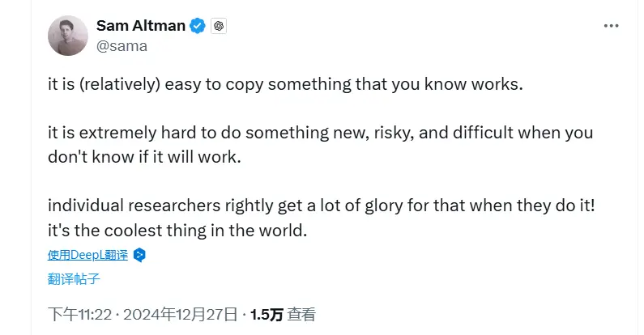Open Sam Altman's profile avatar photo
The height and width of the screenshot is (335, 644).
tap(68, 36)
